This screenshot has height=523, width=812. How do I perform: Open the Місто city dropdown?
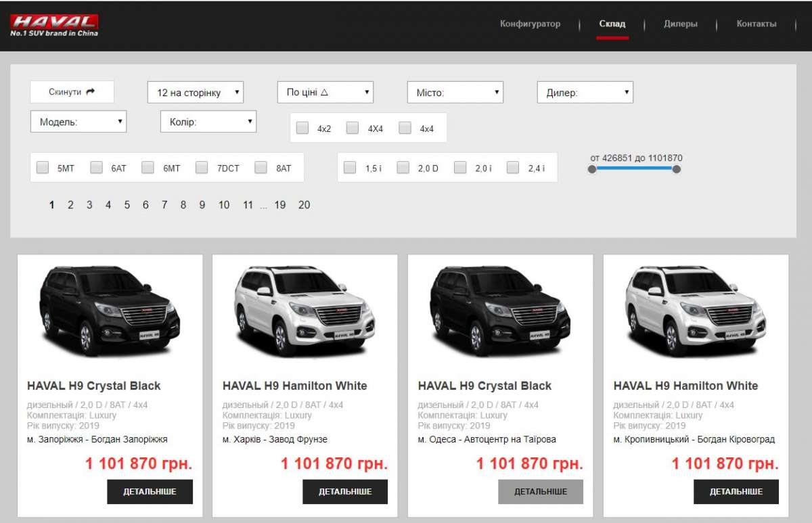coord(455,92)
